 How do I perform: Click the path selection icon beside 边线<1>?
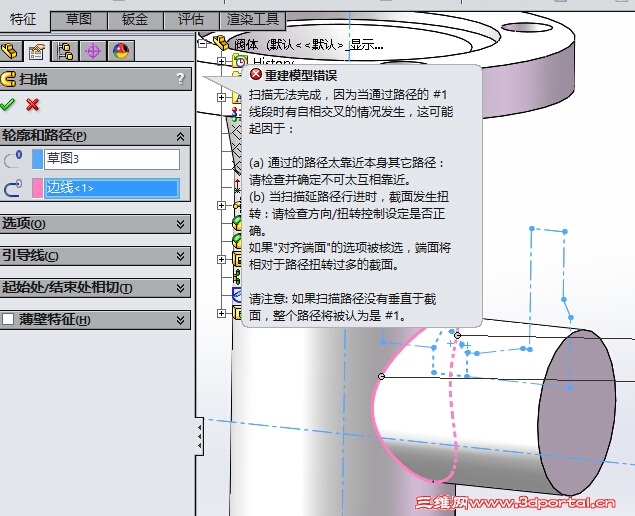pos(13,189)
